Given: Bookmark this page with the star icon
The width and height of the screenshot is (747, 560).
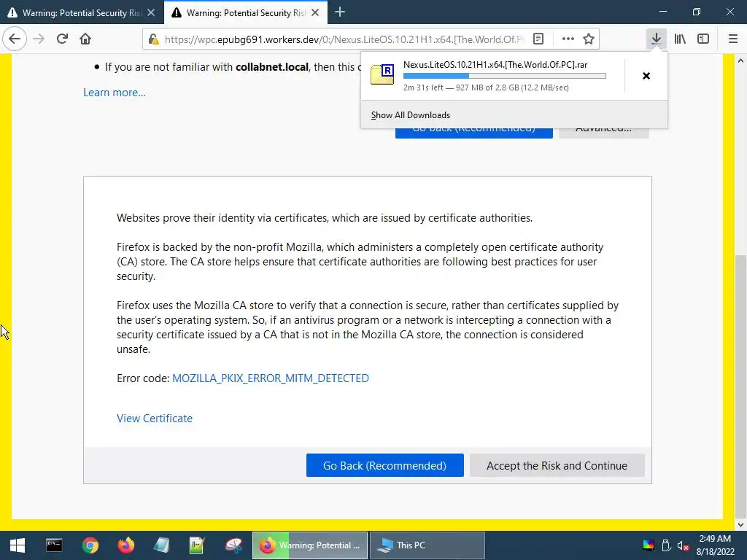Looking at the screenshot, I should pos(589,39).
